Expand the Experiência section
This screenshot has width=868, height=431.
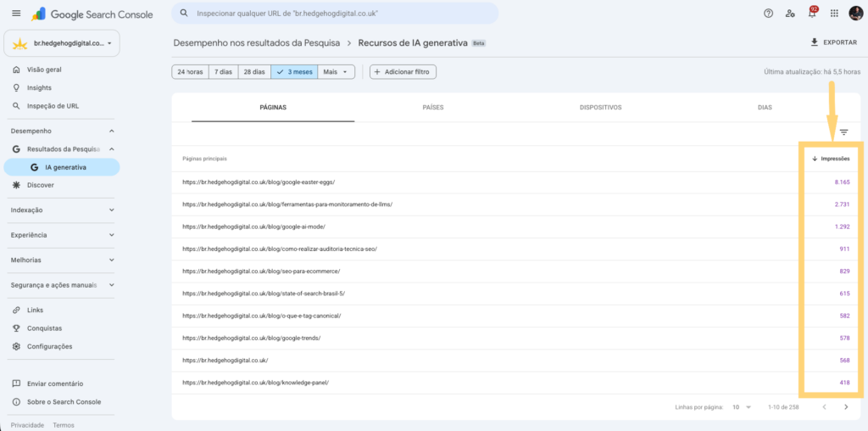tap(63, 235)
